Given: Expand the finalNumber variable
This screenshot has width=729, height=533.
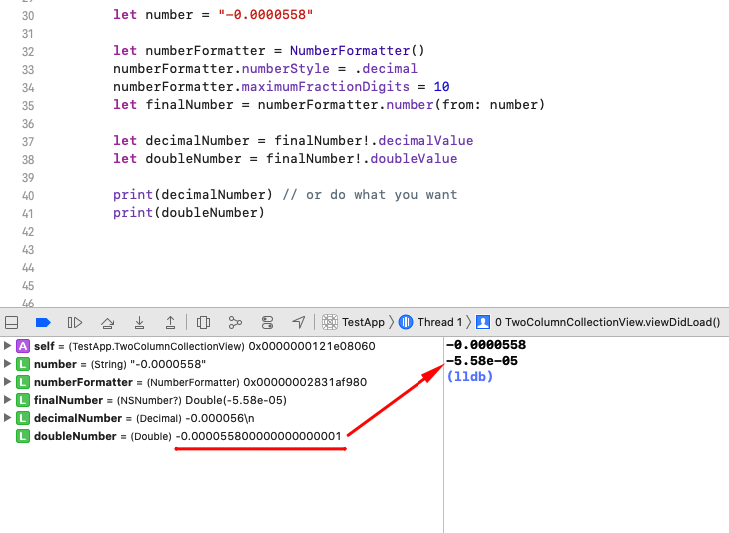Looking at the screenshot, I should coord(7,400).
